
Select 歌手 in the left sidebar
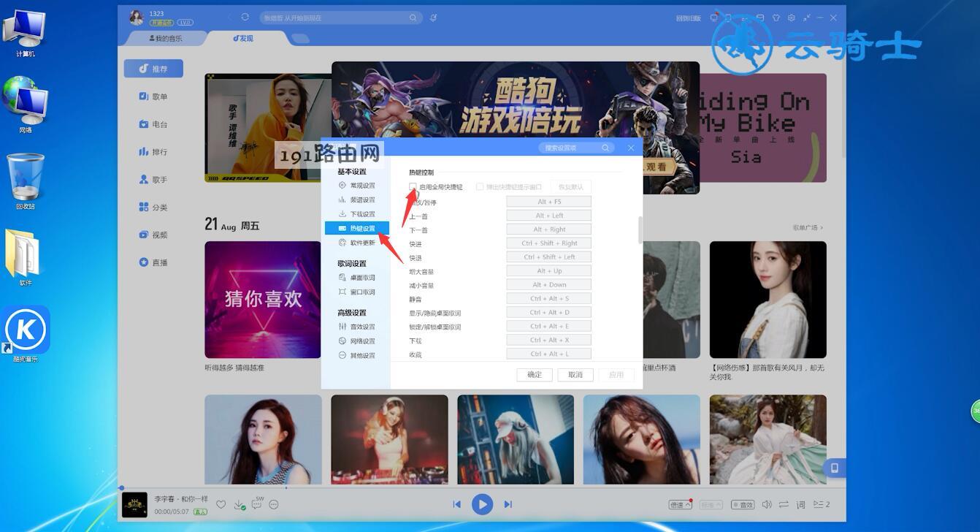pyautogui.click(x=153, y=180)
